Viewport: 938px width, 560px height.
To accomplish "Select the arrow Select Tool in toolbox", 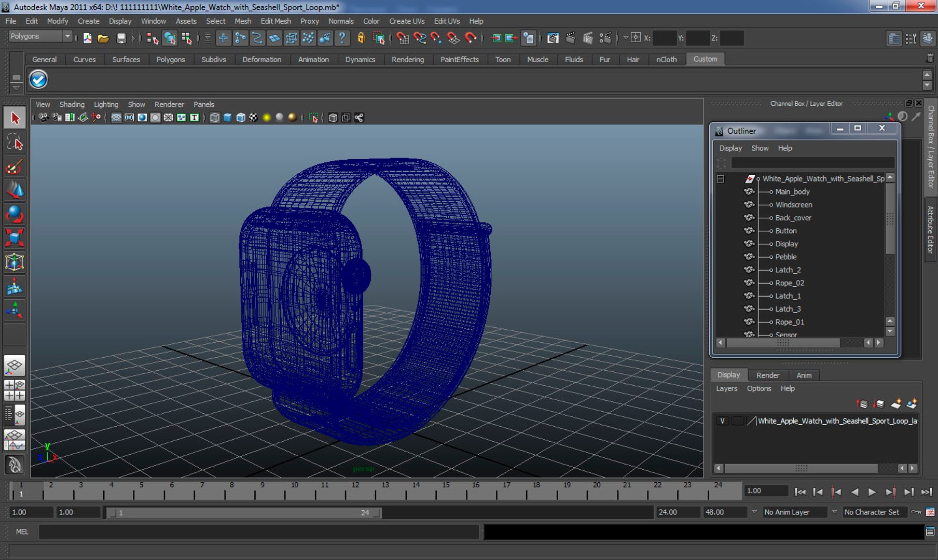I will [x=15, y=118].
